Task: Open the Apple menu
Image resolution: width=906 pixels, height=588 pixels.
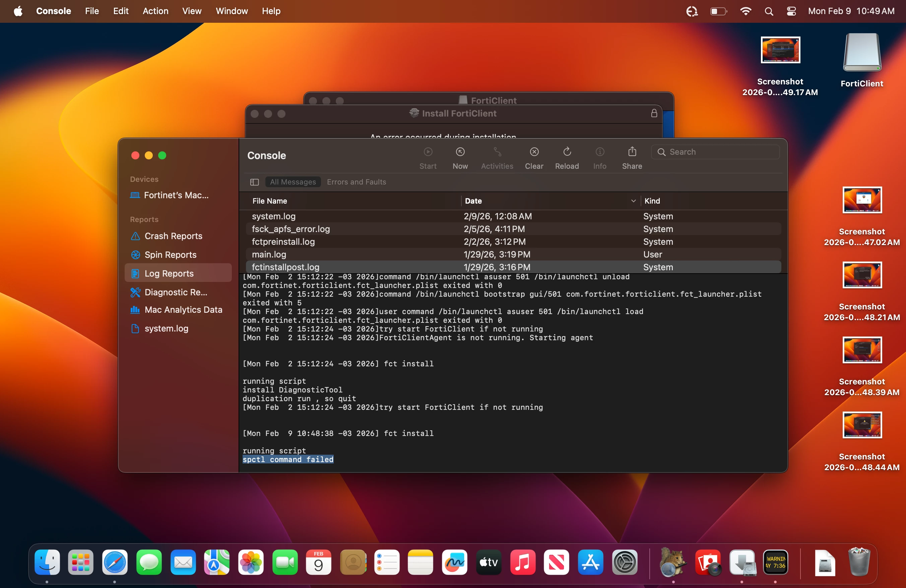Action: pos(18,11)
